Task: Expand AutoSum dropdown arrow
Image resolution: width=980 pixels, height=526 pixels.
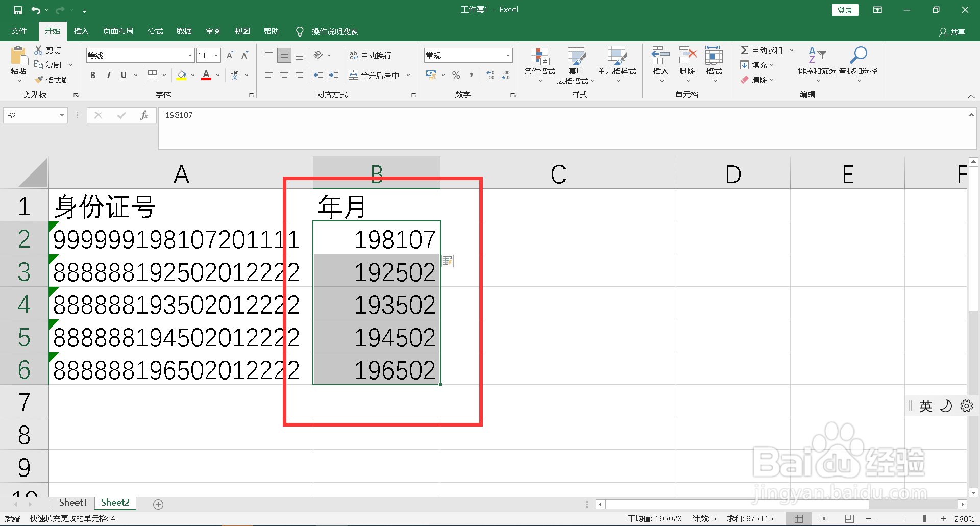Action: coord(792,50)
